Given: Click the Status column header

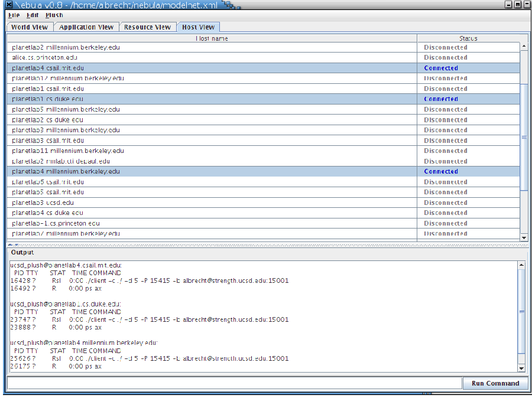Looking at the screenshot, I should pyautogui.click(x=468, y=38).
